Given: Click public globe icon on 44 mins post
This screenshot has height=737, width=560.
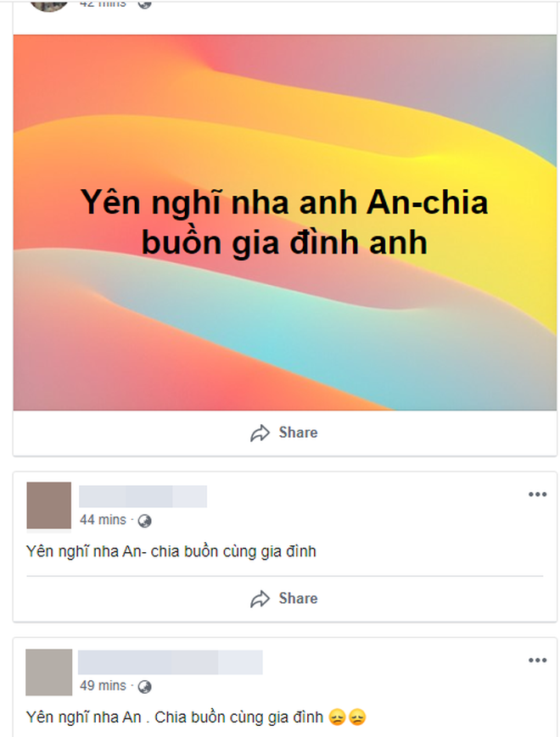Looking at the screenshot, I should tap(144, 521).
